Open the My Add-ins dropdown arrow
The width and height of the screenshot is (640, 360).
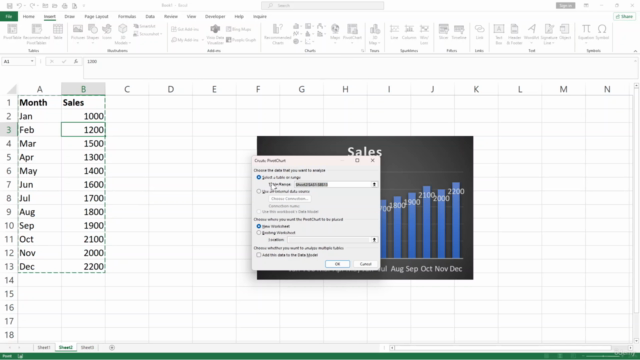(202, 40)
